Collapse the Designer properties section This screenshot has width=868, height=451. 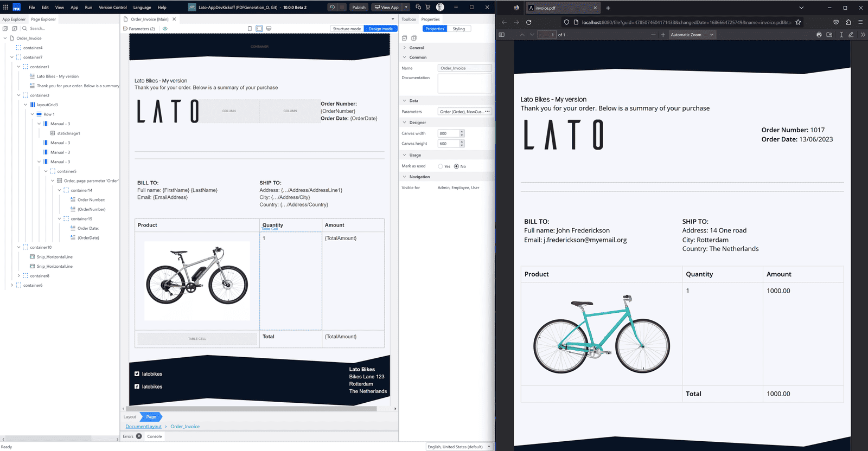click(x=404, y=123)
